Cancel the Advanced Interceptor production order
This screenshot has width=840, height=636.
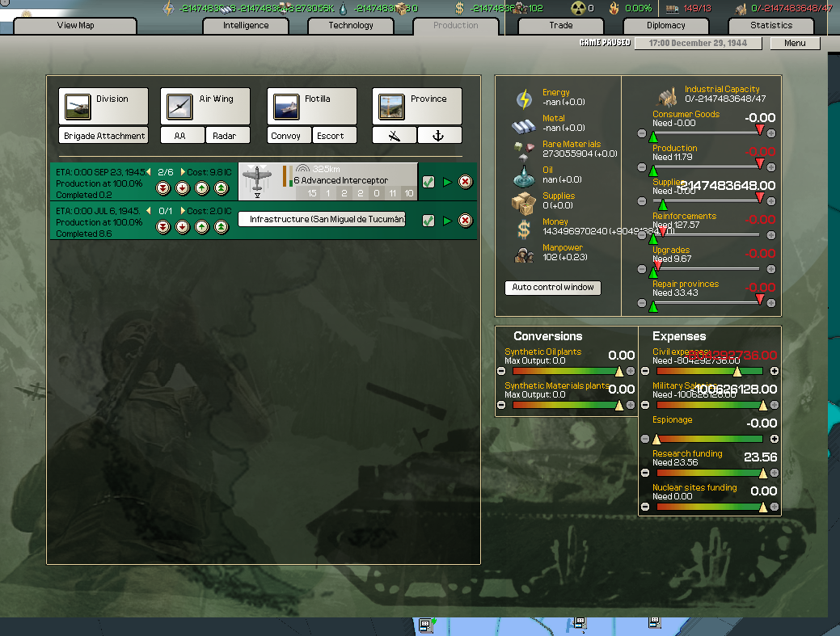(466, 182)
